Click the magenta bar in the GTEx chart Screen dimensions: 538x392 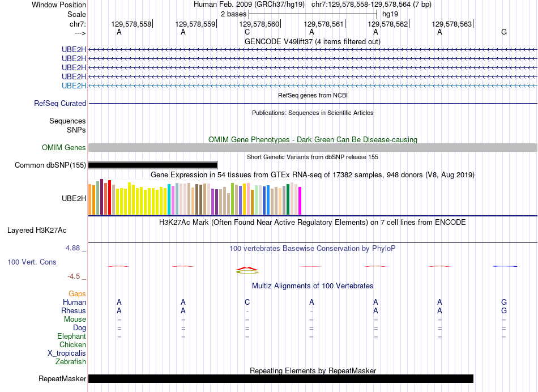point(300,201)
